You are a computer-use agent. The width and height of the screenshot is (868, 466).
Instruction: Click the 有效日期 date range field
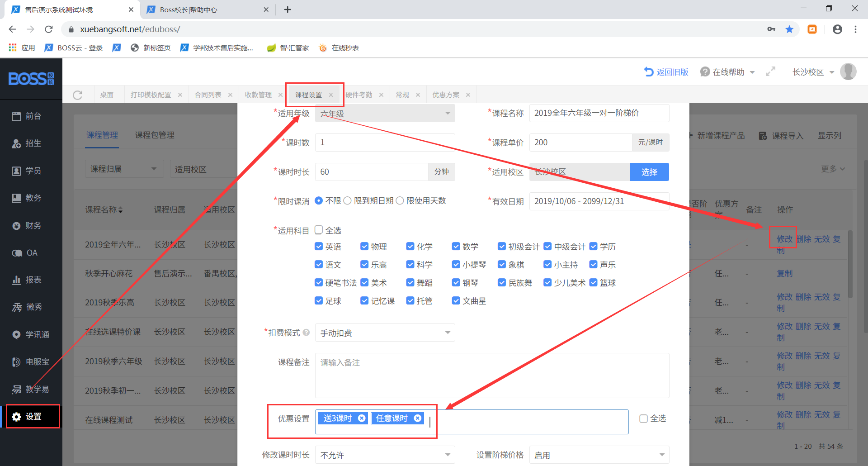(599, 201)
